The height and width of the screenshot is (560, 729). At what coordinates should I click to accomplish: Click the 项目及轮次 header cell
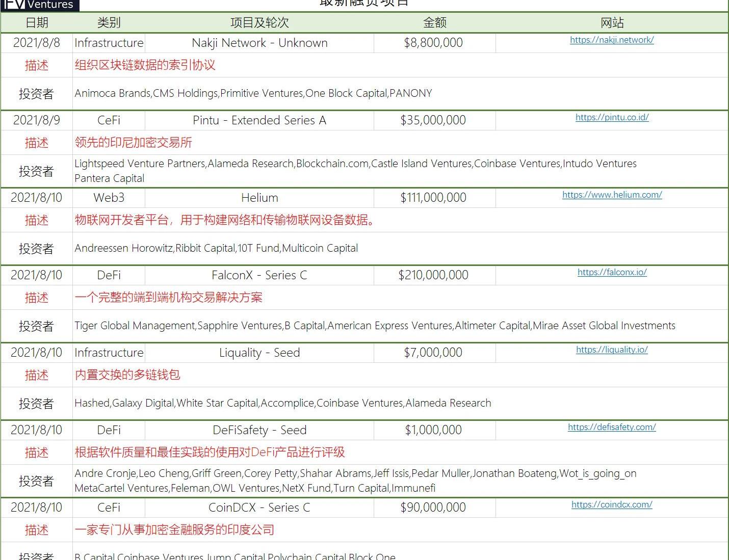tap(259, 22)
